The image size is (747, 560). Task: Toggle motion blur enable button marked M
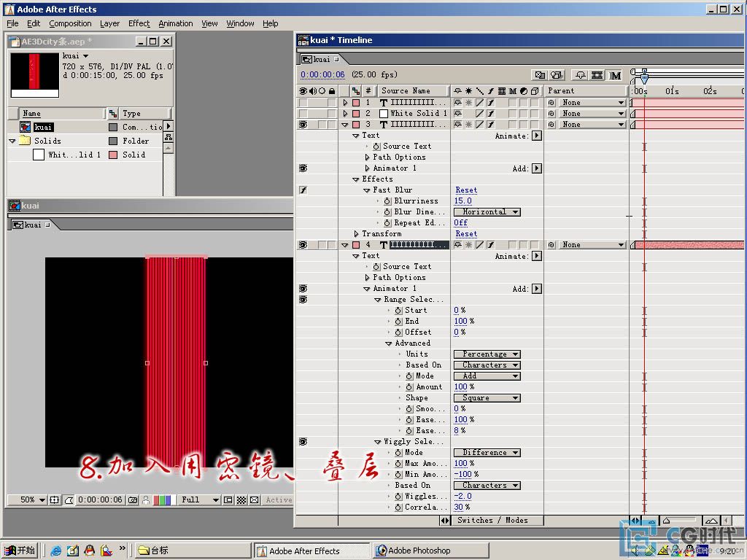click(616, 75)
